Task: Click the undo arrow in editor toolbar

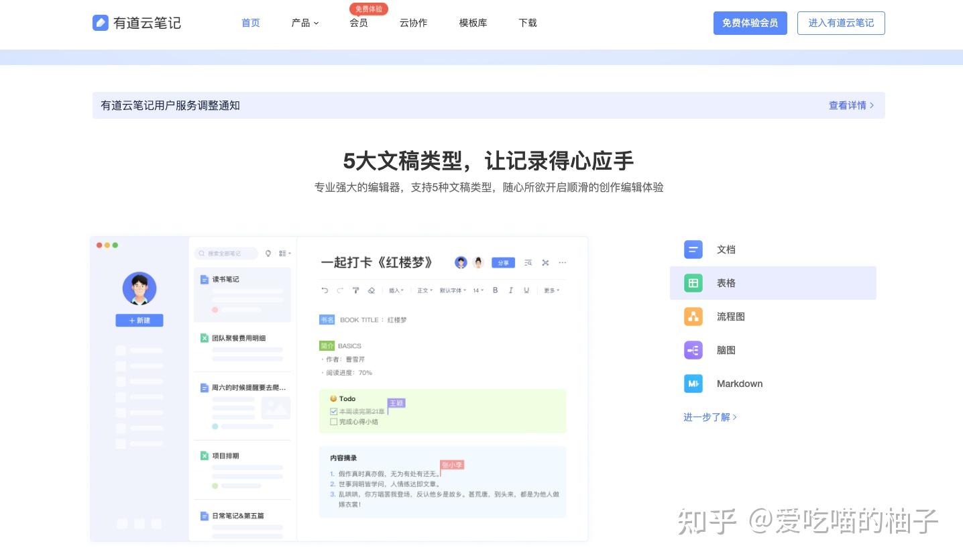Action: click(x=325, y=290)
